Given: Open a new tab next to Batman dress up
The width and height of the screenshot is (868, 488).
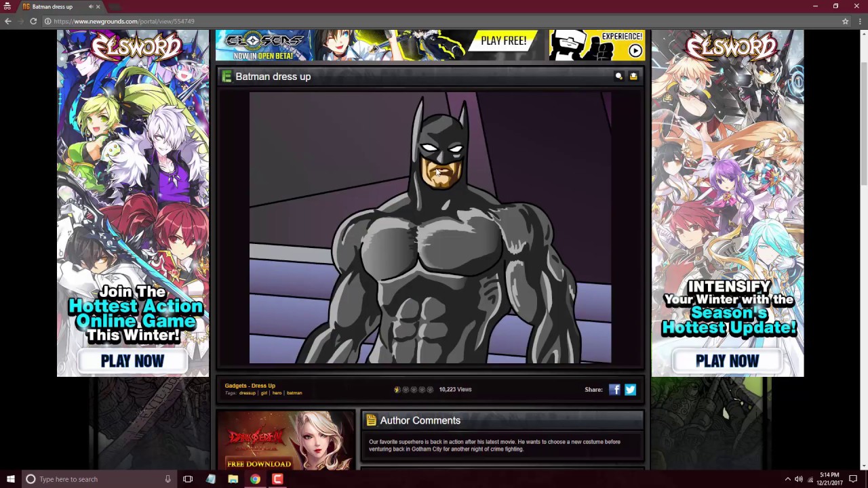Looking at the screenshot, I should (x=117, y=7).
